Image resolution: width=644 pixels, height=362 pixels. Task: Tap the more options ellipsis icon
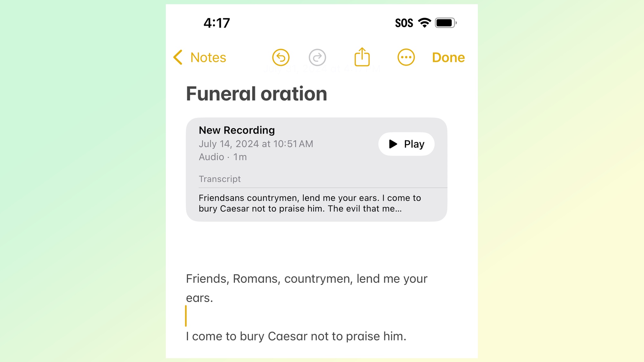(x=406, y=58)
